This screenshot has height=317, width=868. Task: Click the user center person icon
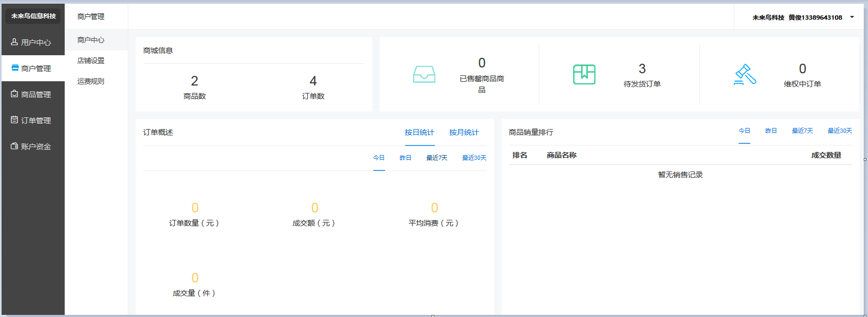(14, 42)
